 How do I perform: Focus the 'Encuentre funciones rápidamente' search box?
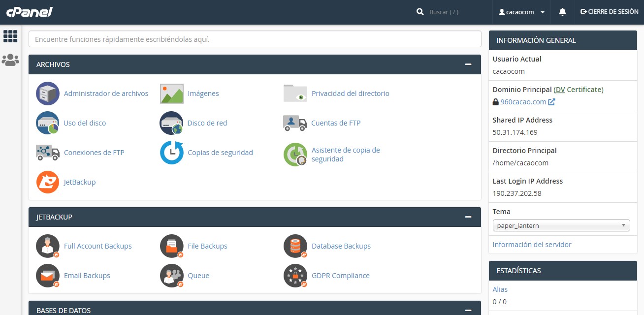[x=255, y=39]
